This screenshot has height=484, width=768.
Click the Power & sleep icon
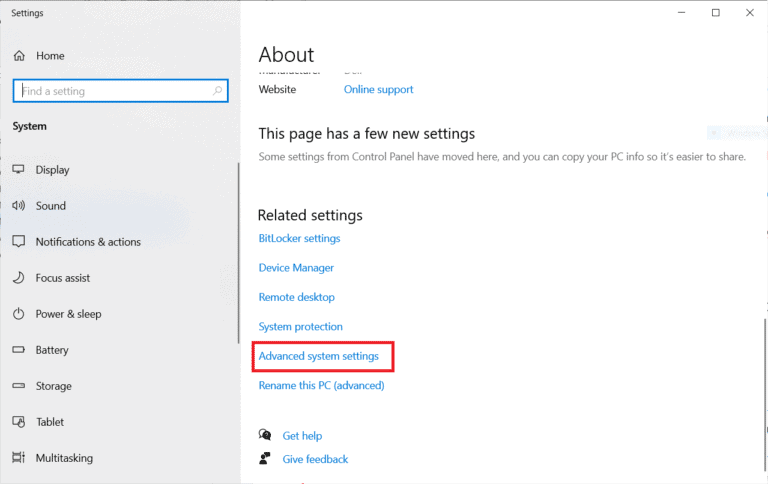19,314
